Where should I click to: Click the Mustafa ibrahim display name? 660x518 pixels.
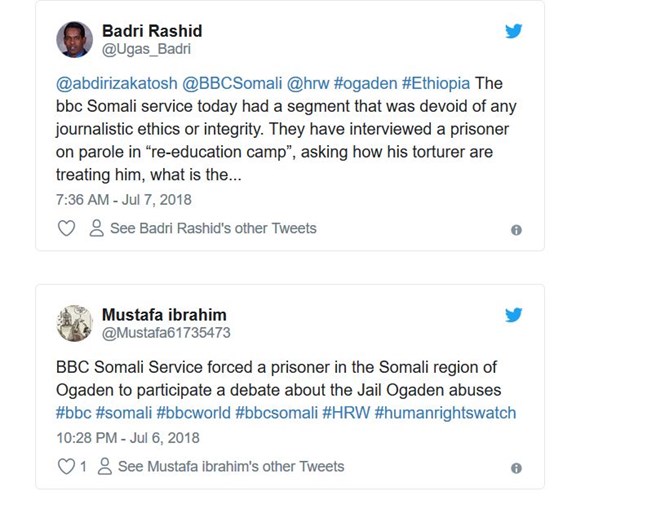pos(164,314)
